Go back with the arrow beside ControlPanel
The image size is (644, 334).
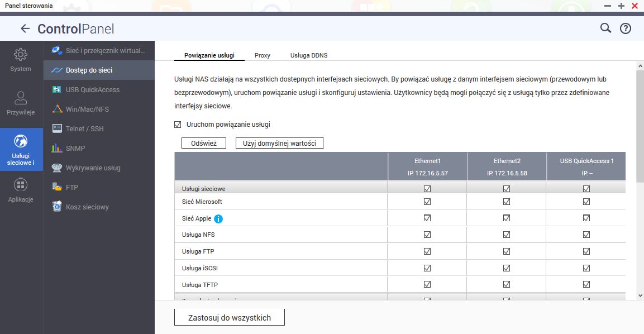[25, 28]
